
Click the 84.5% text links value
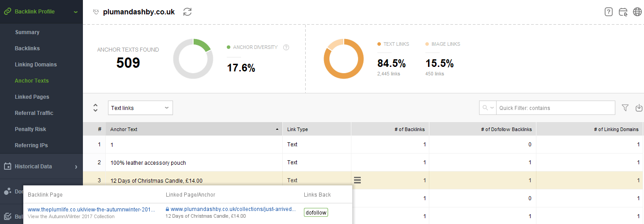click(391, 63)
